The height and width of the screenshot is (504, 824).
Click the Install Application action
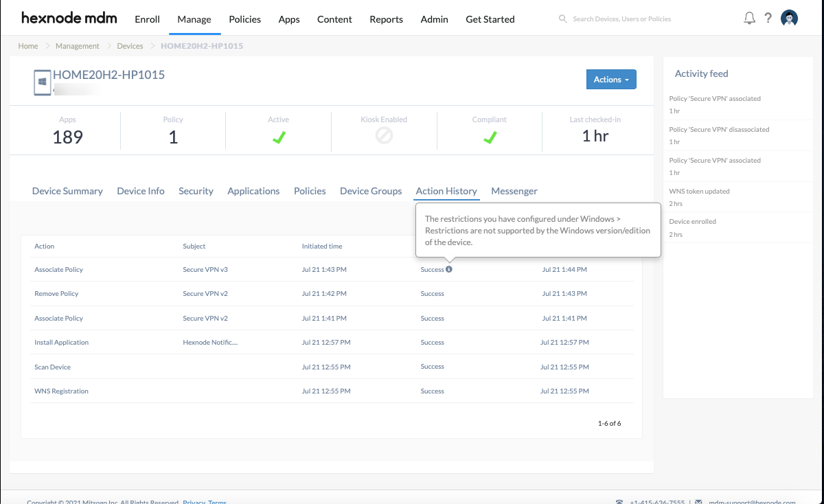62,343
